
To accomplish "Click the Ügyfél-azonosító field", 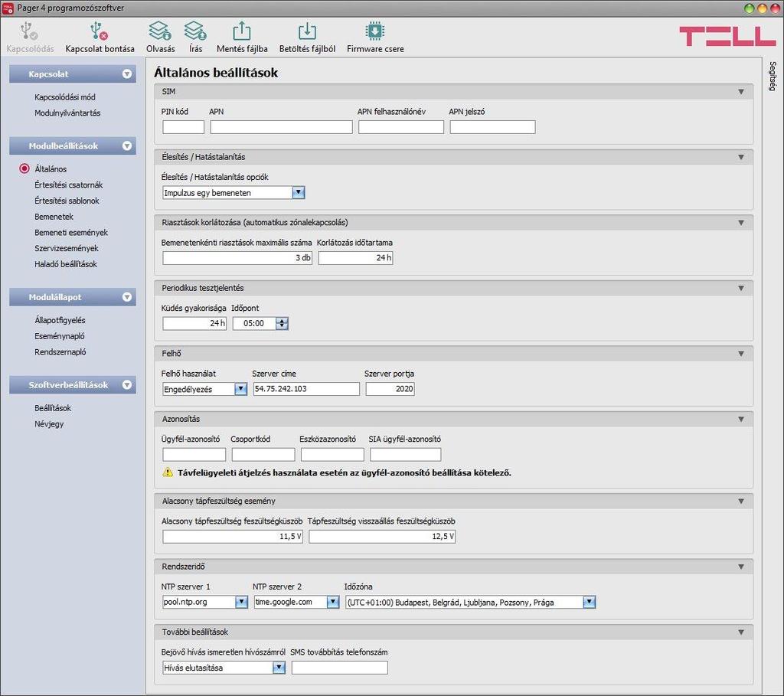I will pyautogui.click(x=194, y=455).
